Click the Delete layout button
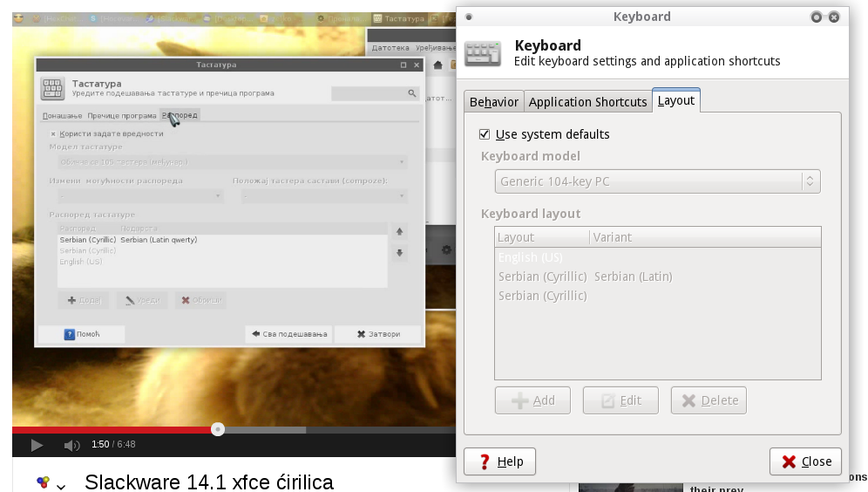Screen dimensions: 868x492 709,400
